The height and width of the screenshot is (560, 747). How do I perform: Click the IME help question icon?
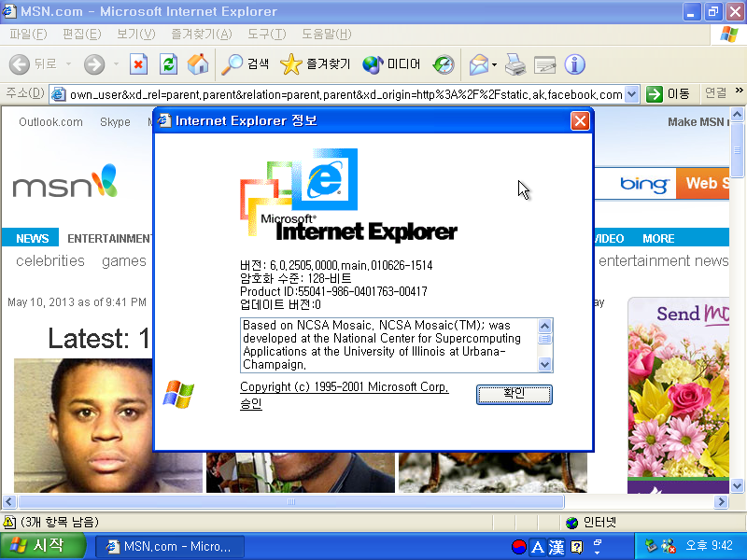(576, 547)
